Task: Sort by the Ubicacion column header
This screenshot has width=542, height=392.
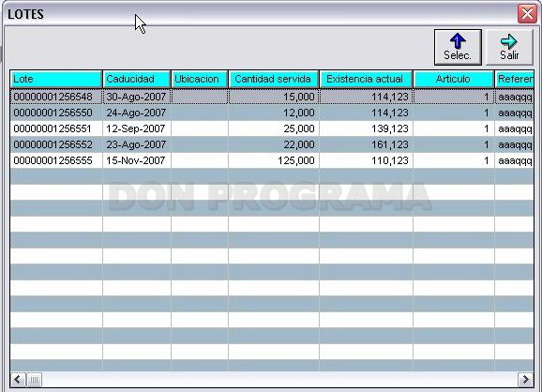Action: pos(200,79)
